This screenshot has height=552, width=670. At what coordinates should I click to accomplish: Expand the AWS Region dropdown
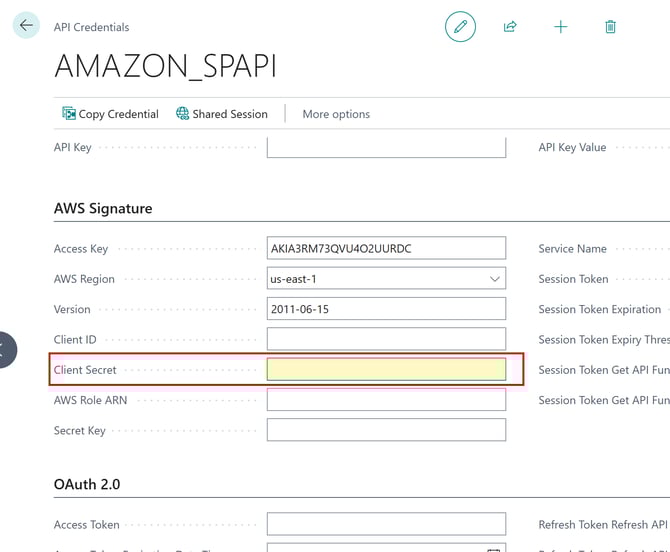coord(494,279)
